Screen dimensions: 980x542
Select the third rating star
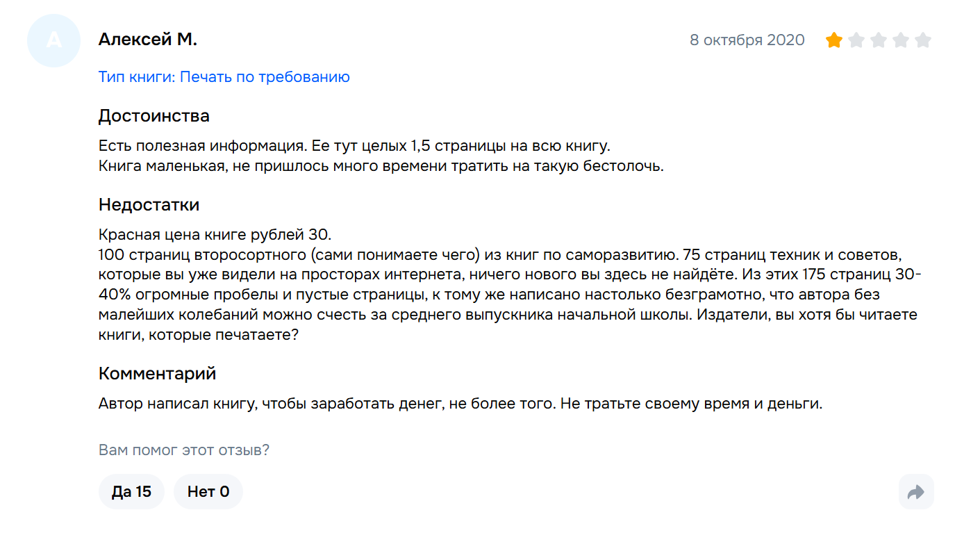879,40
